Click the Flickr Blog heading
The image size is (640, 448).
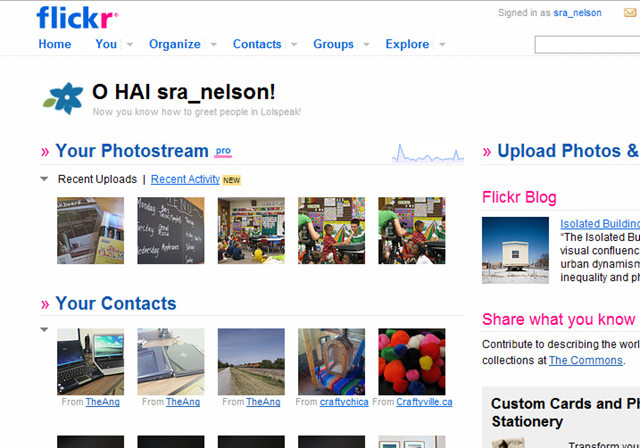(519, 197)
